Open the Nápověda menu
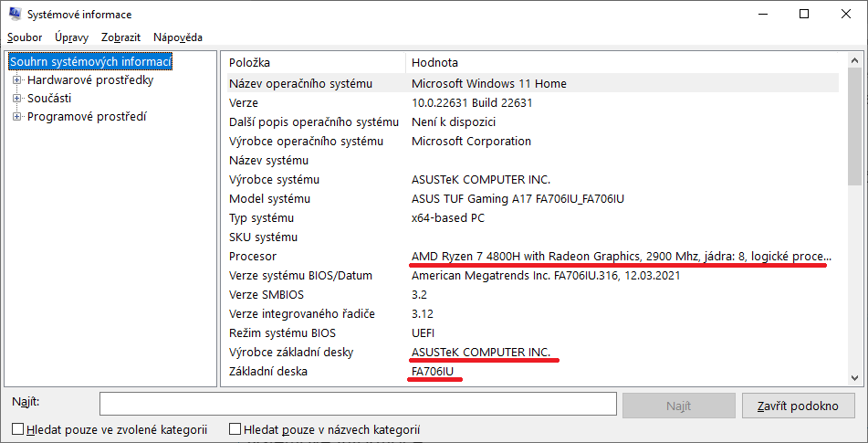The image size is (868, 443). (178, 37)
